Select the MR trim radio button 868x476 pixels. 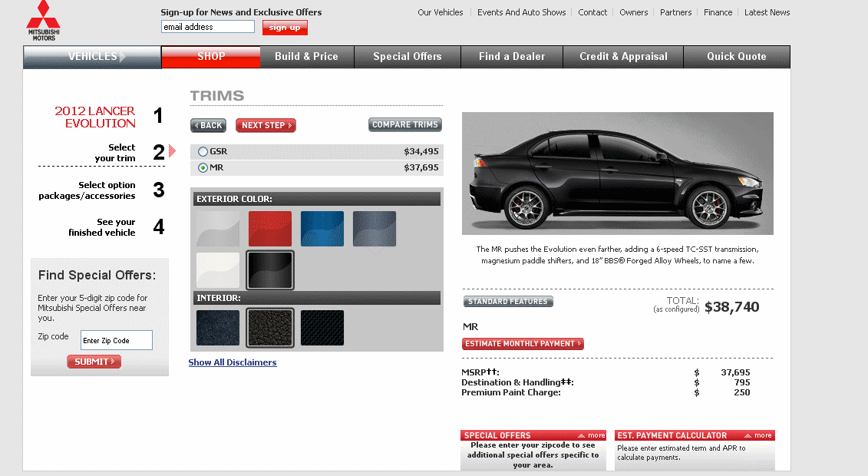203,167
